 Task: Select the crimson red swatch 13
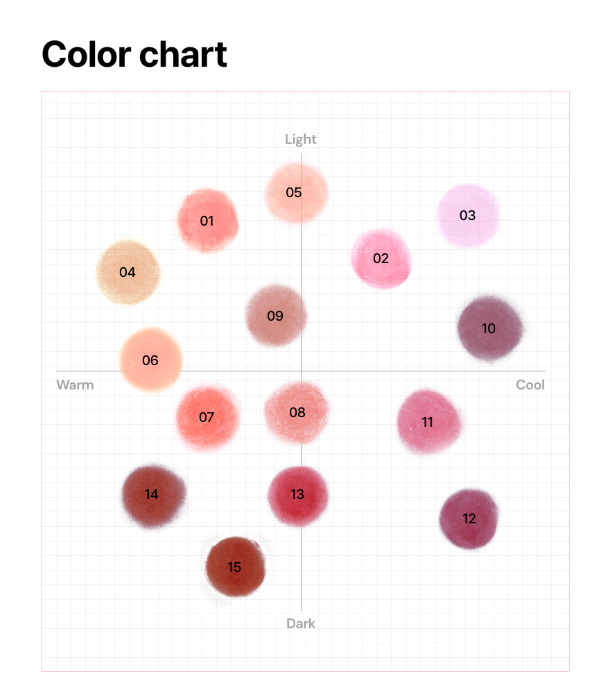(298, 494)
